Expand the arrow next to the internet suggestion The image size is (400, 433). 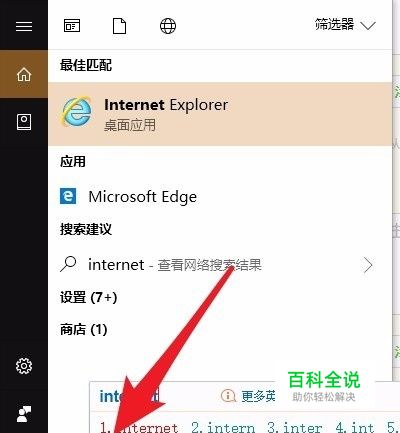pos(368,265)
